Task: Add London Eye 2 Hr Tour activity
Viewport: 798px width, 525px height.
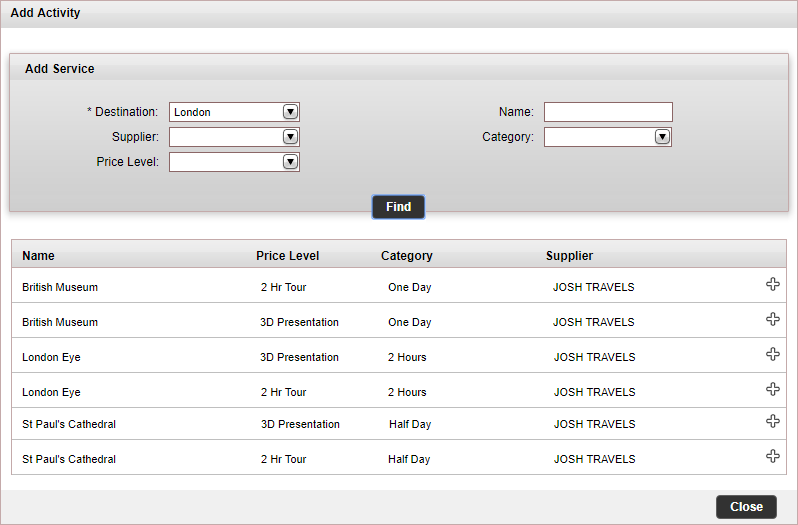Action: 773,390
